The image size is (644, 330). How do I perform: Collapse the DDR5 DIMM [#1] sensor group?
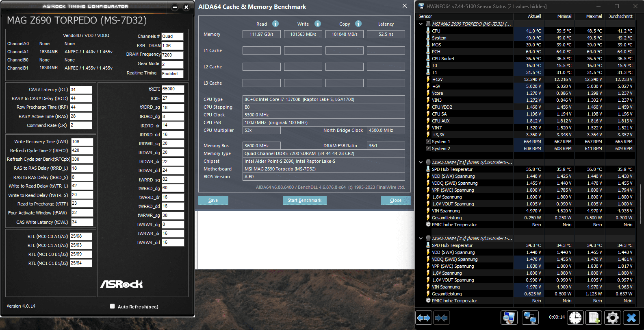pyautogui.click(x=421, y=162)
